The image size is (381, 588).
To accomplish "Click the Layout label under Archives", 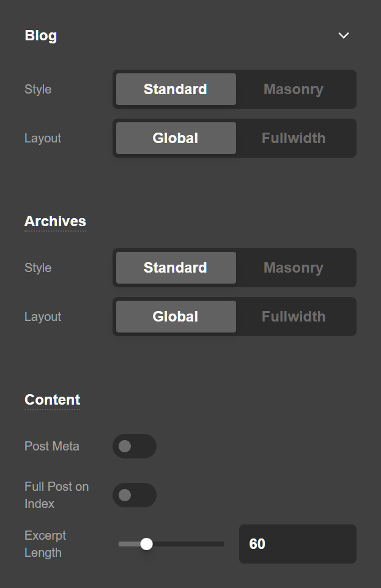I will click(x=42, y=316).
